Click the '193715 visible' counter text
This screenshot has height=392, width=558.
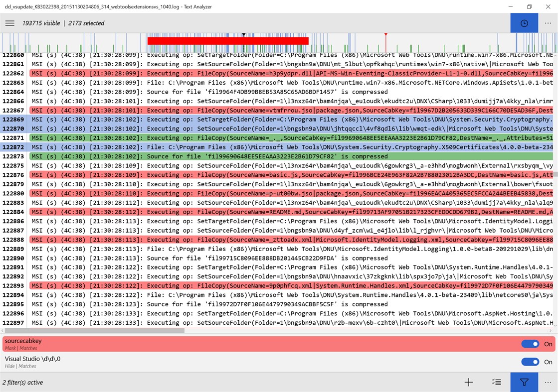point(41,23)
